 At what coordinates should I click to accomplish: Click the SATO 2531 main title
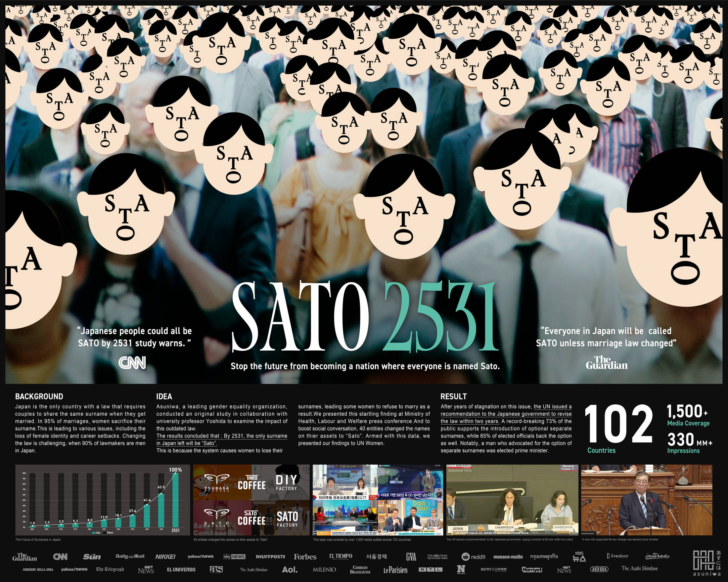(x=365, y=317)
